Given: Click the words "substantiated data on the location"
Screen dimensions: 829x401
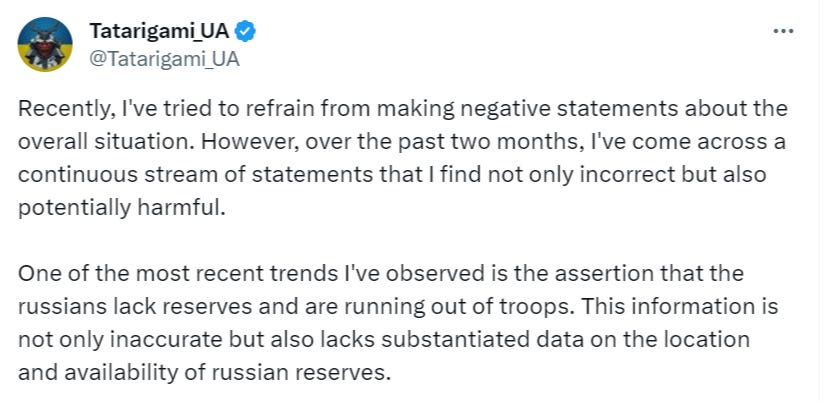Looking at the screenshot, I should (x=566, y=340).
